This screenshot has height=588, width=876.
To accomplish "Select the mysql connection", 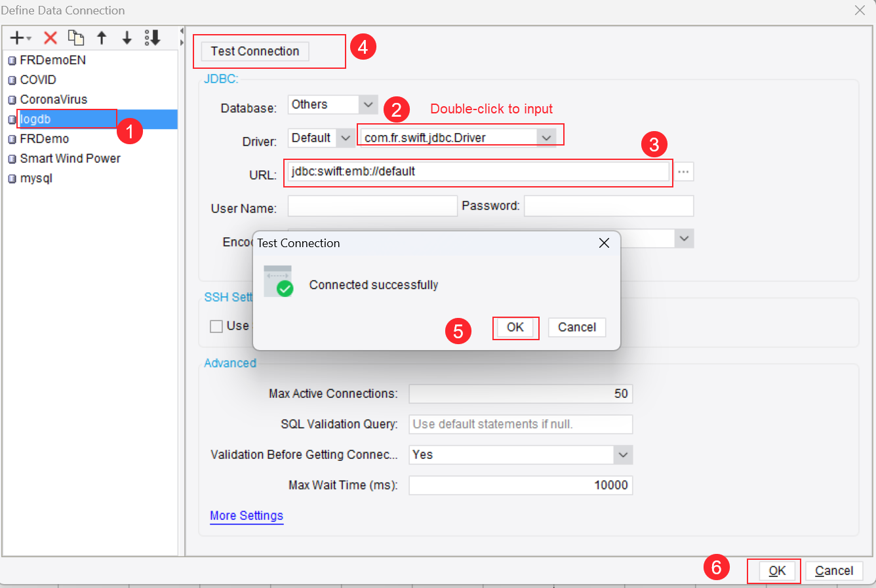I will [90, 178].
